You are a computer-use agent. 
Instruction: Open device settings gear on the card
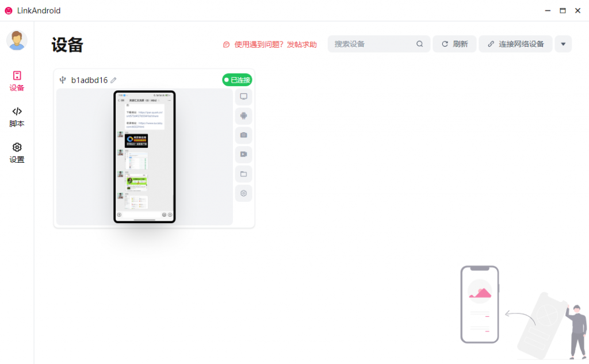pyautogui.click(x=243, y=193)
